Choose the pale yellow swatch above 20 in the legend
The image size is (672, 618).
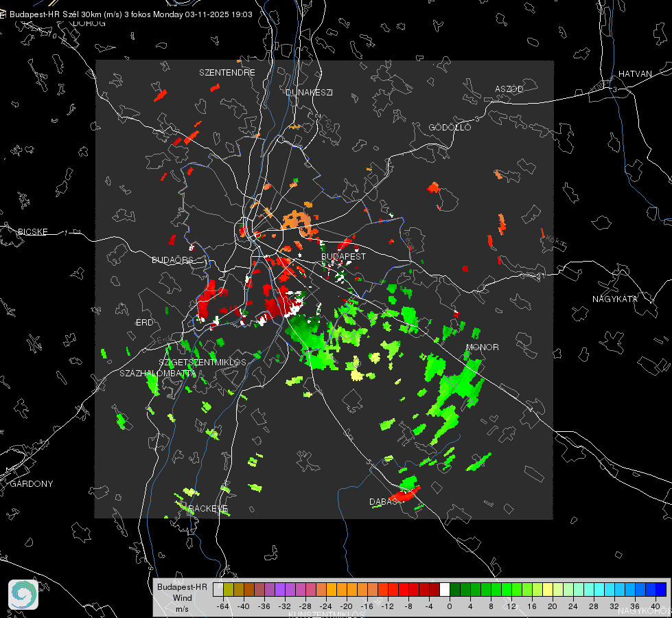tap(548, 590)
